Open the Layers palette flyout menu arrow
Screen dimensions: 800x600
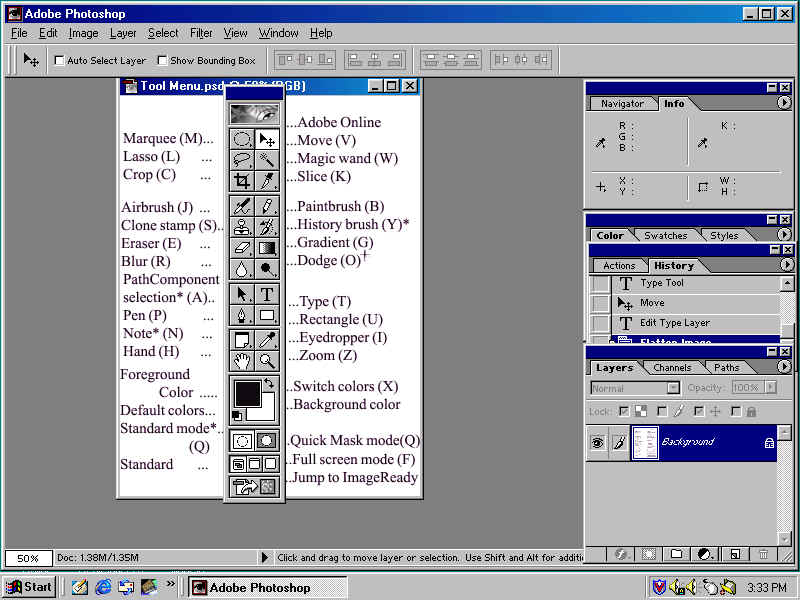click(784, 366)
